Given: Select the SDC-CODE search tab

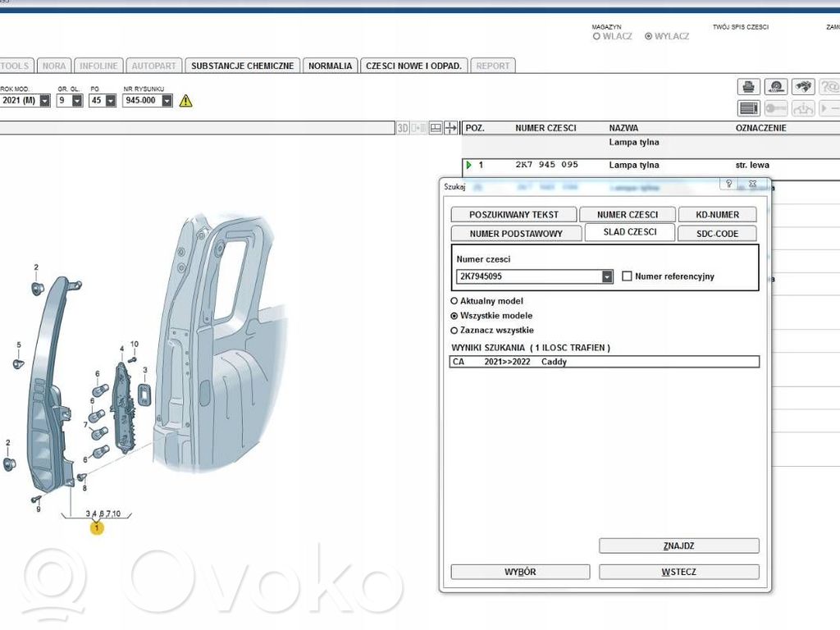Looking at the screenshot, I should tap(717, 234).
